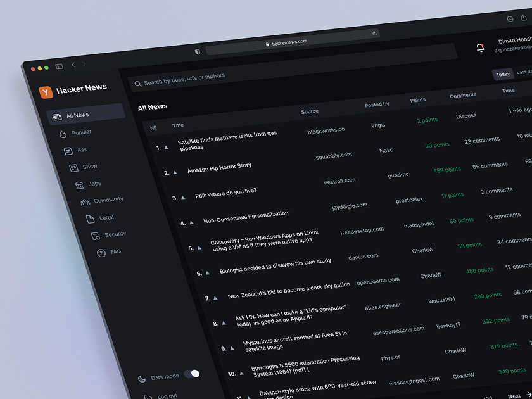Open Dimitri Honcharenko's profile
This screenshot has width=532, height=399.
coord(510,42)
